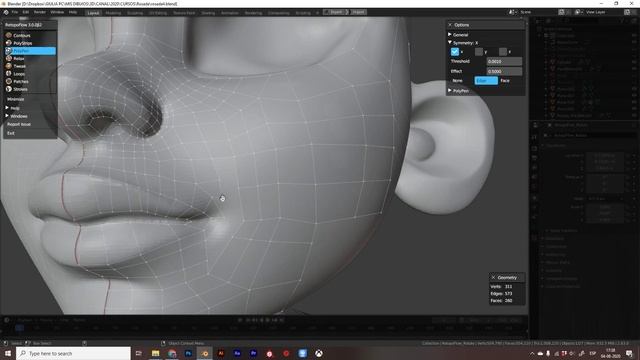Toggle X-axis symmetry checkbox
This screenshot has height=360, width=640.
point(455,52)
